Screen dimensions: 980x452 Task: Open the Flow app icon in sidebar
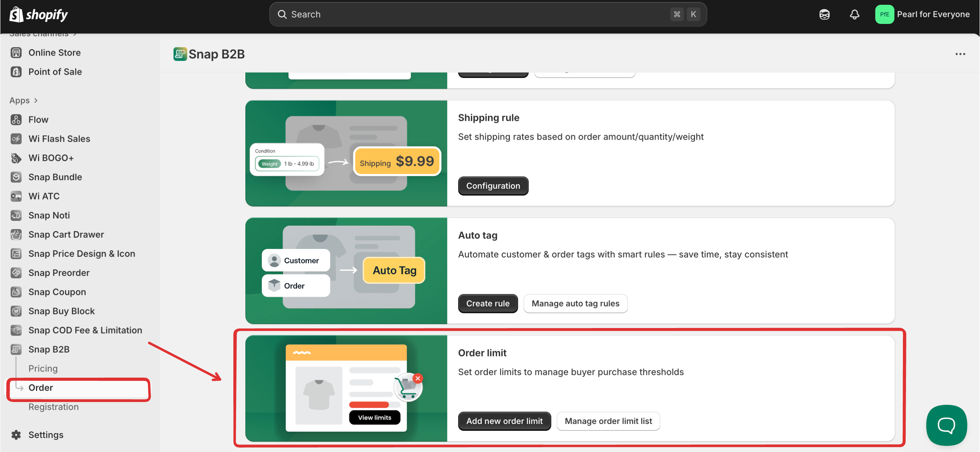[16, 120]
